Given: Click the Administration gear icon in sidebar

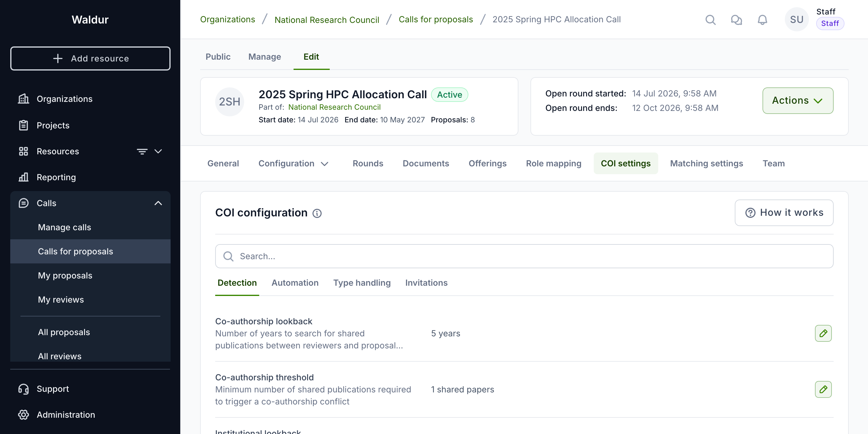Looking at the screenshot, I should click(23, 415).
